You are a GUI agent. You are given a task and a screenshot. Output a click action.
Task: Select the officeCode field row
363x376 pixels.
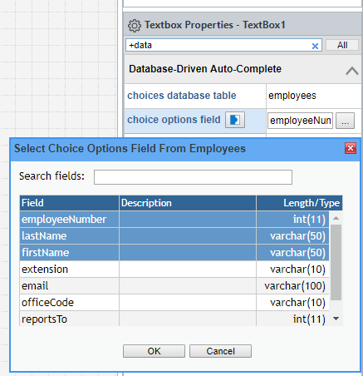(x=174, y=303)
